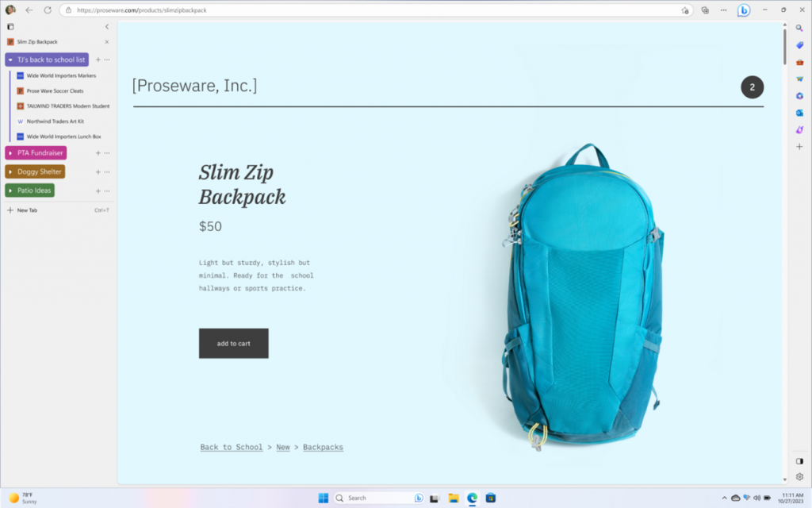Add this page to favorites
Screen dimensions: 812x508
click(x=684, y=10)
